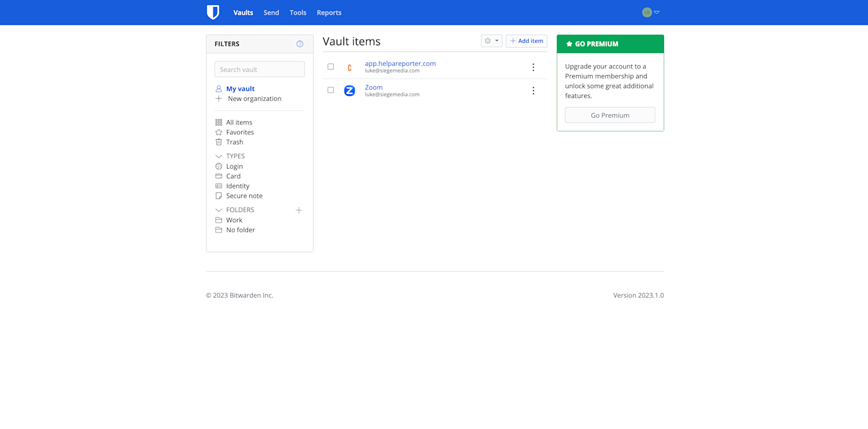Click the No folder icon
Viewport: 868px width, 429px height.
point(218,230)
